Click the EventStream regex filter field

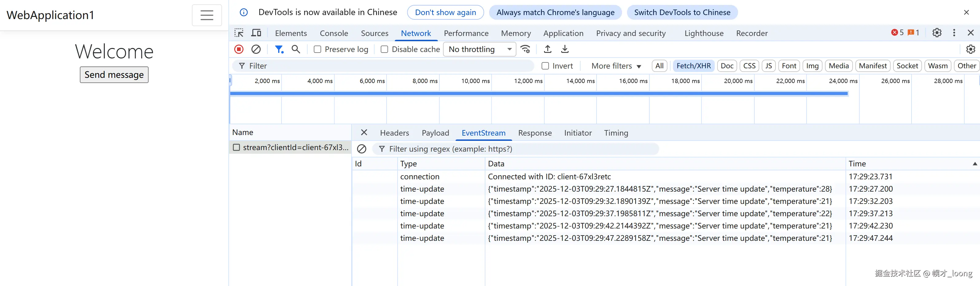(517, 149)
